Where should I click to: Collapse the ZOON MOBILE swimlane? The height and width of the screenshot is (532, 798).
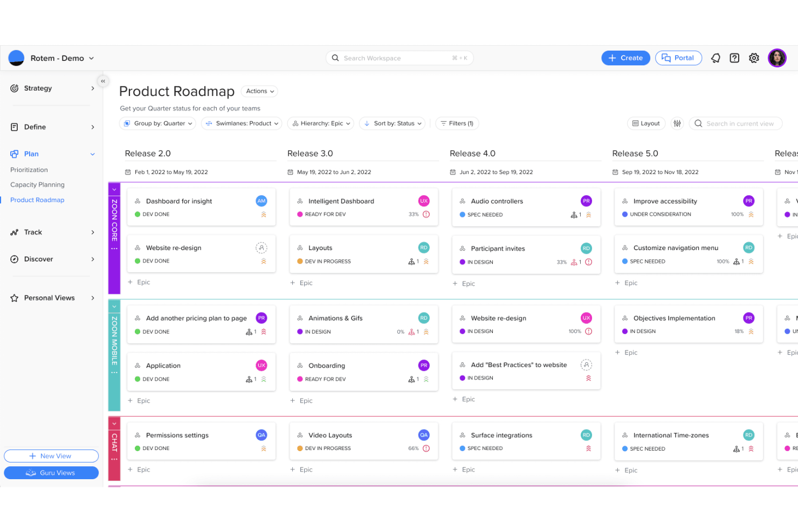(114, 307)
